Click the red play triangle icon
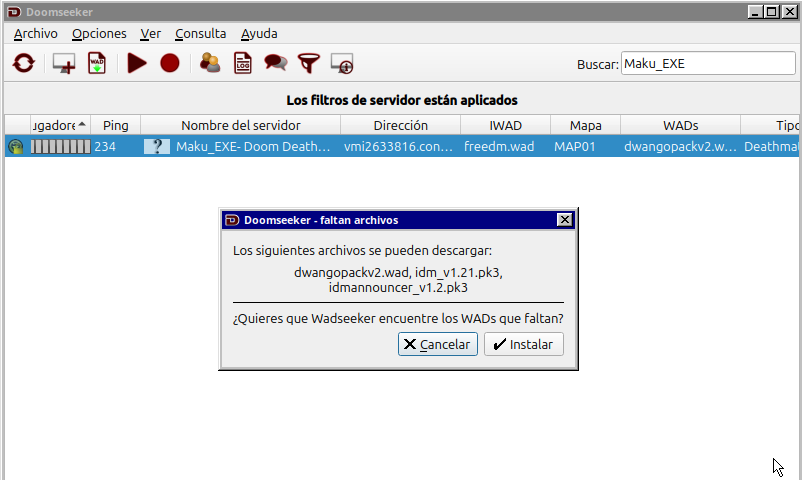This screenshot has width=802, height=480. click(137, 63)
